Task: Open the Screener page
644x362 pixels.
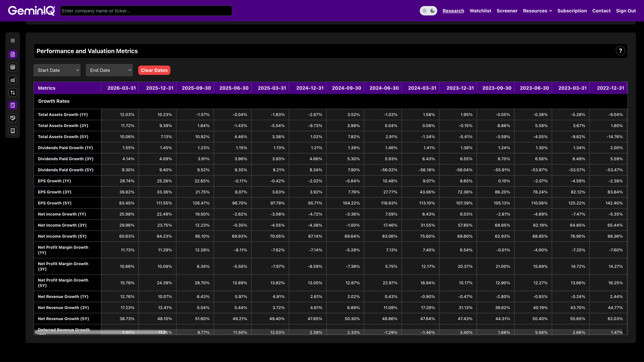Action: (x=507, y=11)
